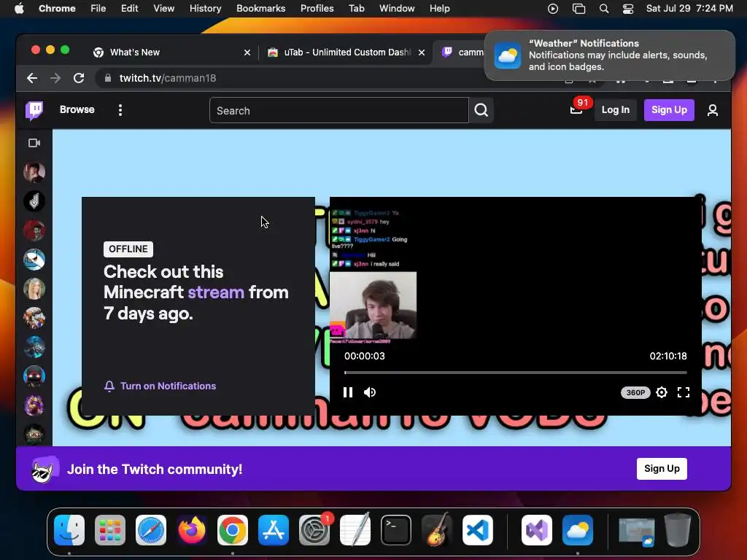Click Browse in the Twitch navigation
747x560 pixels.
(x=77, y=109)
